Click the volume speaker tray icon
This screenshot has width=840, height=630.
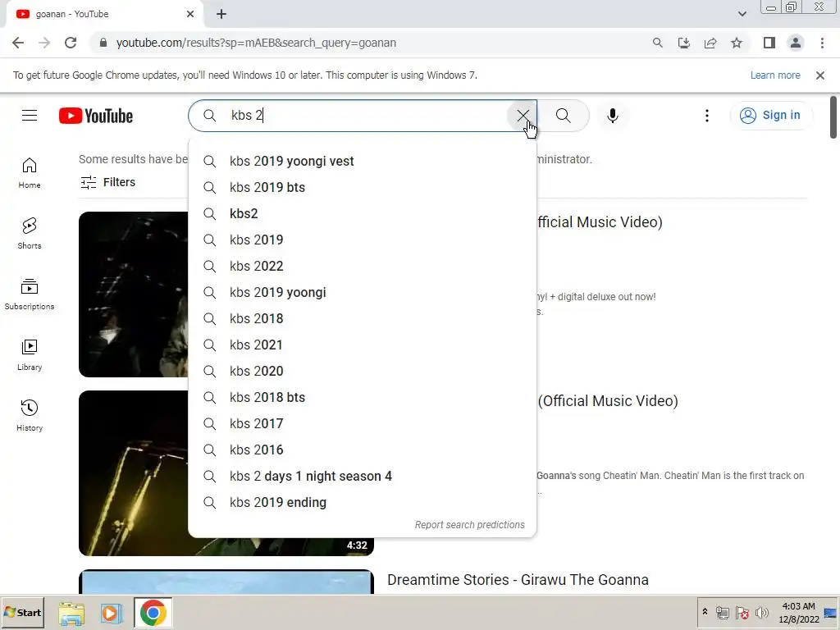point(761,612)
